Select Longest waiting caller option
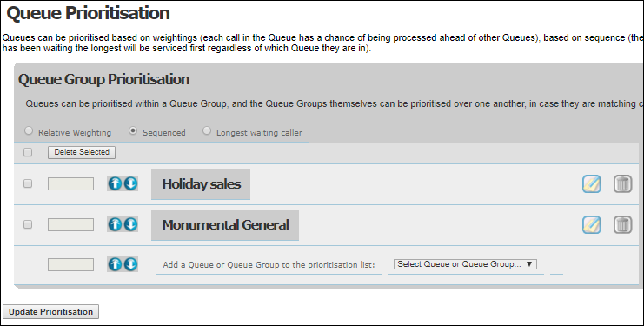Viewport: 644px width, 326px height. [207, 130]
